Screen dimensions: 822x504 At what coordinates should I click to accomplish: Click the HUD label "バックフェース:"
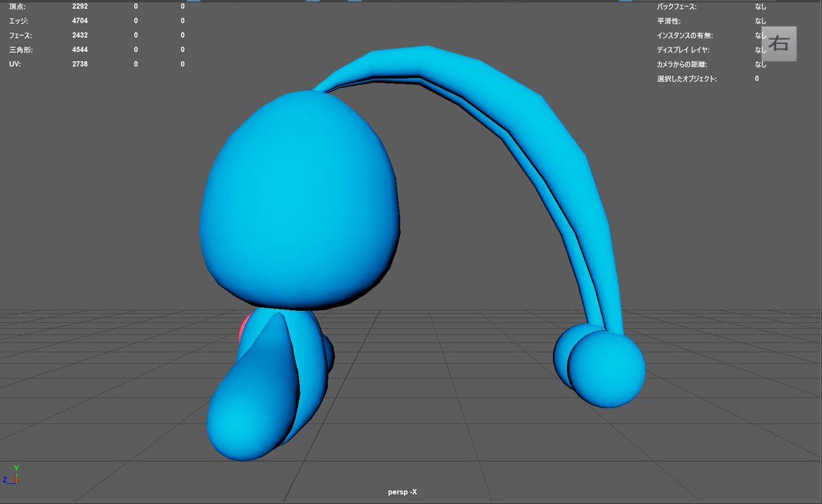pos(677,6)
